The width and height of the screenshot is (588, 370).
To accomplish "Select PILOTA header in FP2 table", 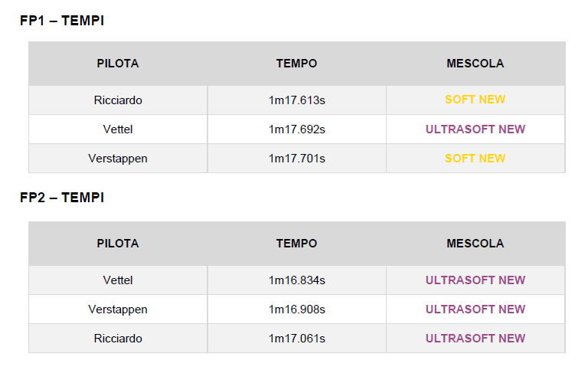I will [x=118, y=244].
